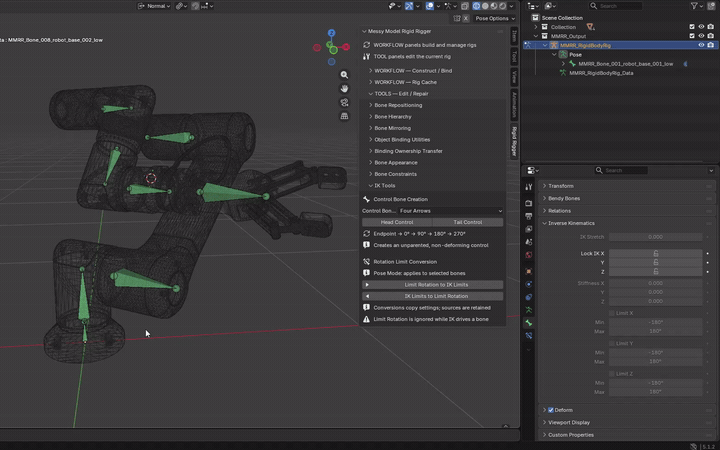
Task: Expand WORKFLOW — Construct / Bind panel
Action: click(432, 71)
